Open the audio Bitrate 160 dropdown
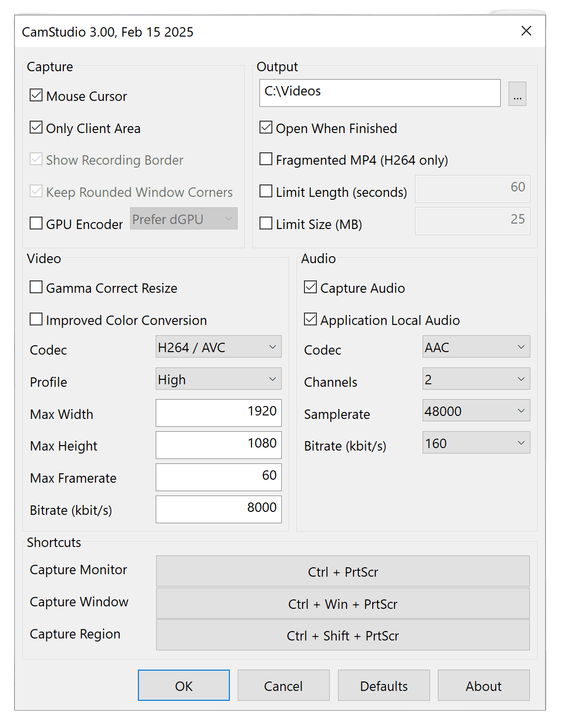This screenshot has width=561, height=728. [x=476, y=443]
